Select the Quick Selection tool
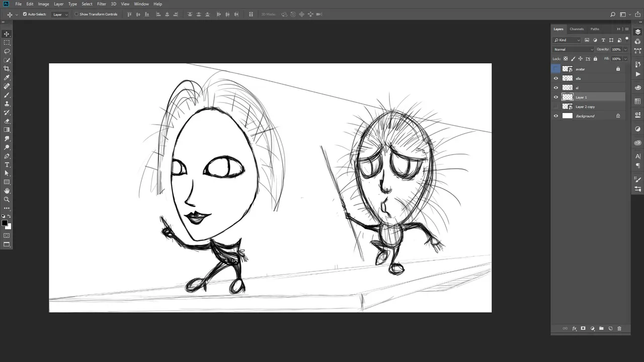 pyautogui.click(x=7, y=60)
